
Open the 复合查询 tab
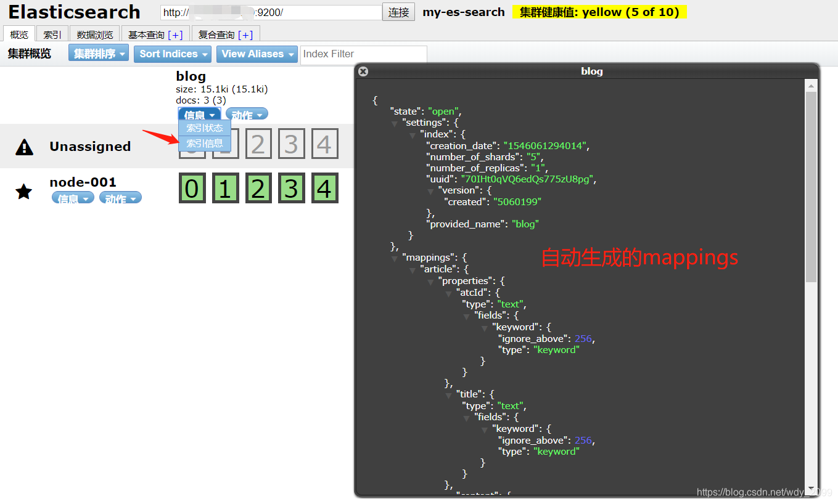click(x=226, y=35)
